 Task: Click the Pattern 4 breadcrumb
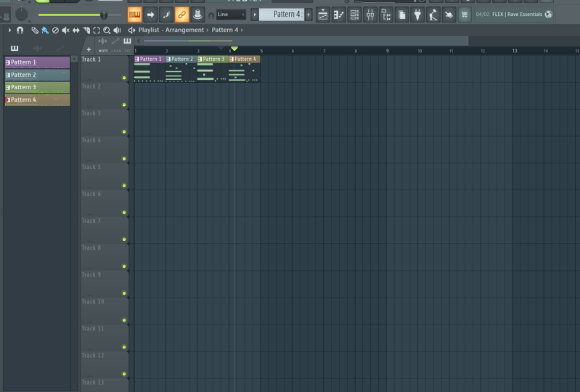225,30
